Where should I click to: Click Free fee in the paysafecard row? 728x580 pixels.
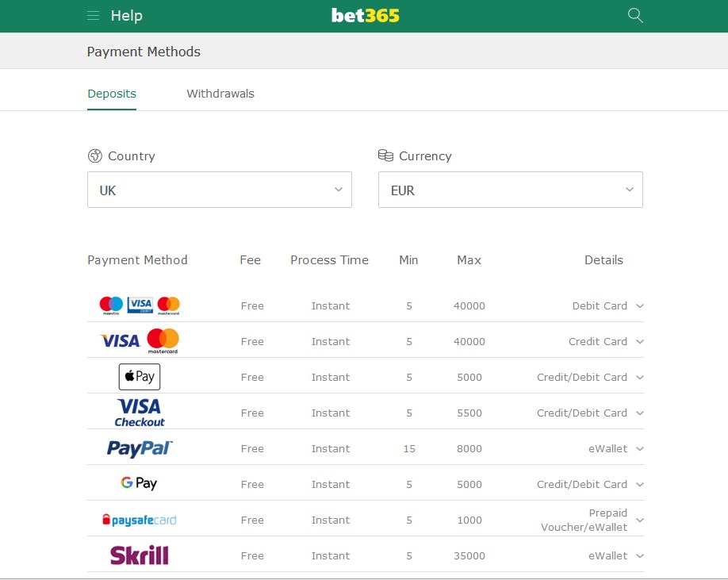pos(252,520)
